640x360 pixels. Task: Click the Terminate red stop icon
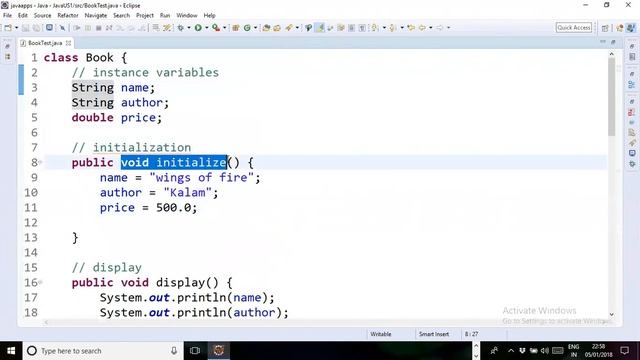98,28
